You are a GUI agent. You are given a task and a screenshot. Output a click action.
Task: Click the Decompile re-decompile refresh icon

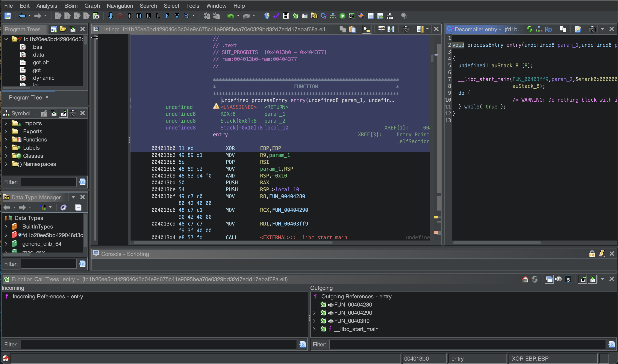tap(529, 29)
